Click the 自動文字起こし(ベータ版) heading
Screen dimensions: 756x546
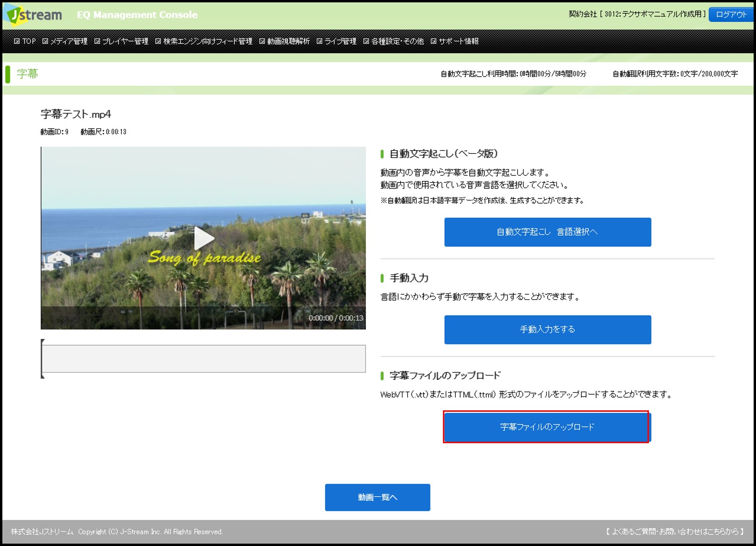point(443,154)
